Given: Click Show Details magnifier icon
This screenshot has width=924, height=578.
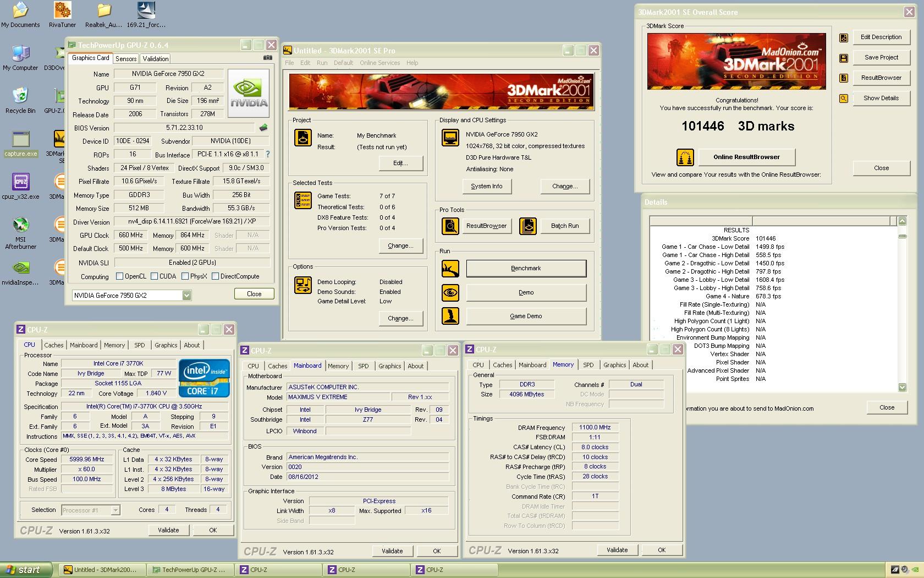Looking at the screenshot, I should [x=844, y=99].
